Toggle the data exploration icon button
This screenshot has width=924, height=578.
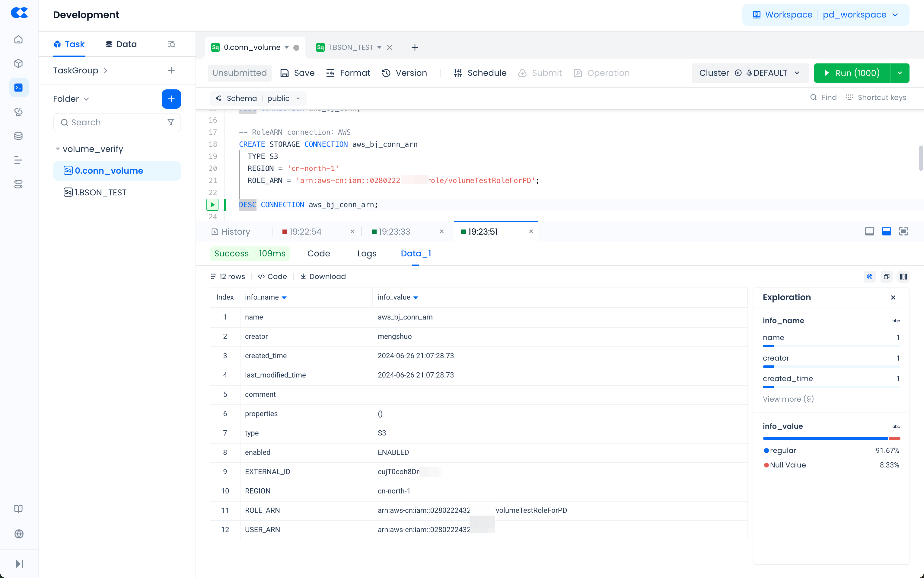pos(869,276)
